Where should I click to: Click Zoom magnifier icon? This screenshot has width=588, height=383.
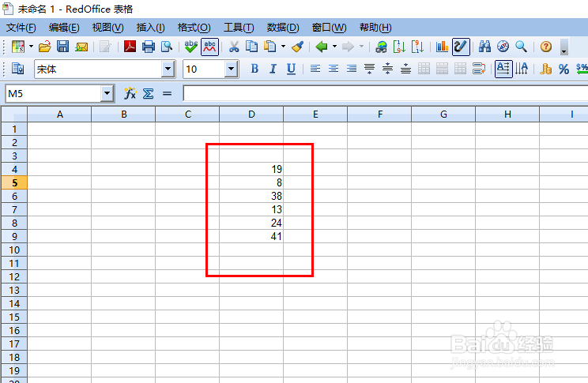click(522, 47)
